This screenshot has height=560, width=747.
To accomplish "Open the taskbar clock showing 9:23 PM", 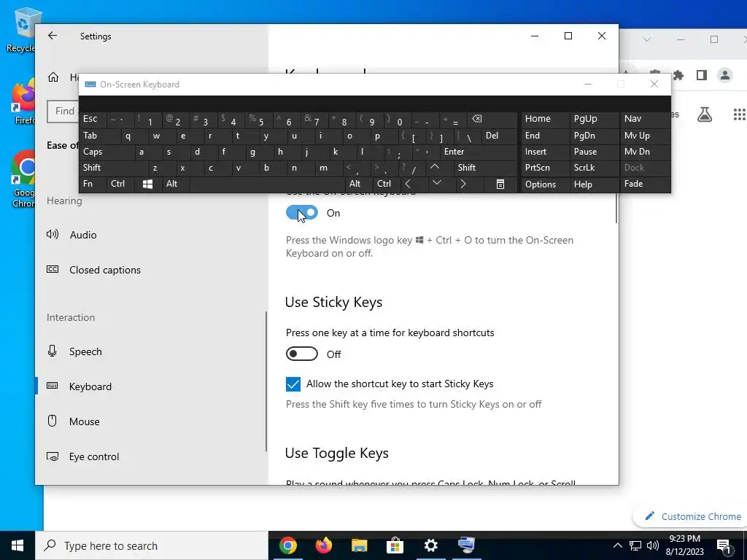I will point(684,545).
